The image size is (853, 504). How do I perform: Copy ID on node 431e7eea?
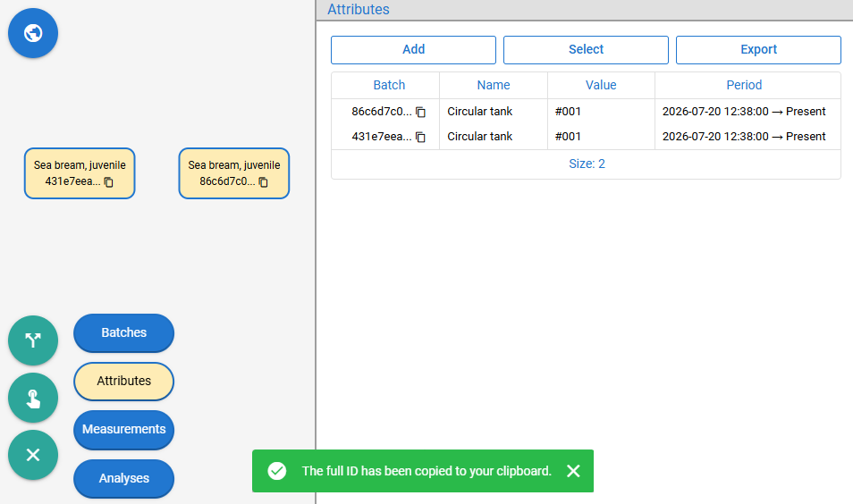coord(109,182)
